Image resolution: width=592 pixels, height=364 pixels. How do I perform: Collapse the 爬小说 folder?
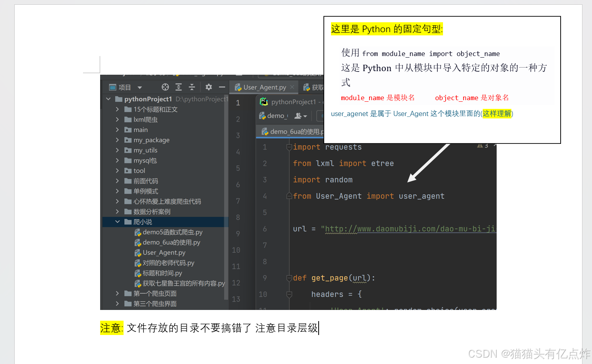click(117, 222)
